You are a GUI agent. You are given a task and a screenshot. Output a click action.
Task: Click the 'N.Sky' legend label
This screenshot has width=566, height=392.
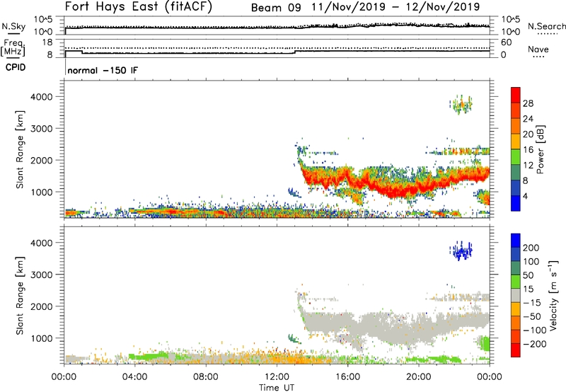(13, 26)
